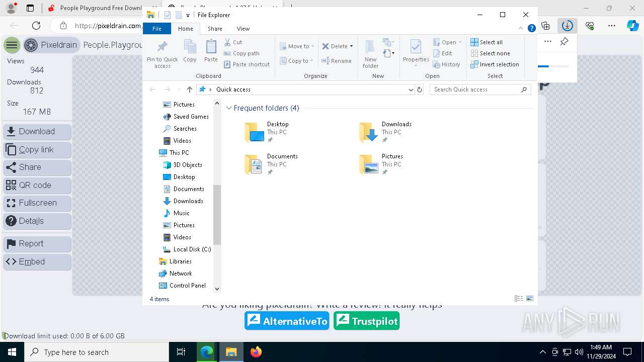
Task: Switch to the Home ribbon tab
Action: [x=185, y=29]
